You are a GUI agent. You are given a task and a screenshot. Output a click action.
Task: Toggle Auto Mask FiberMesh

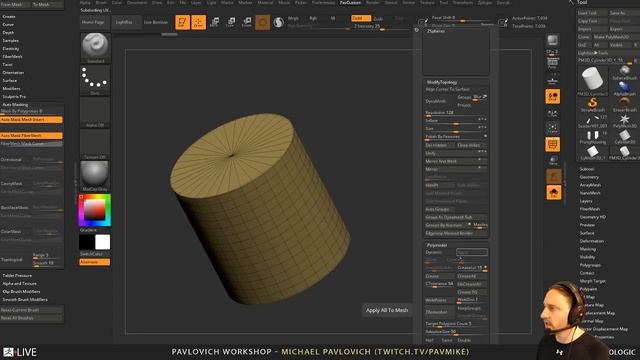point(31,136)
